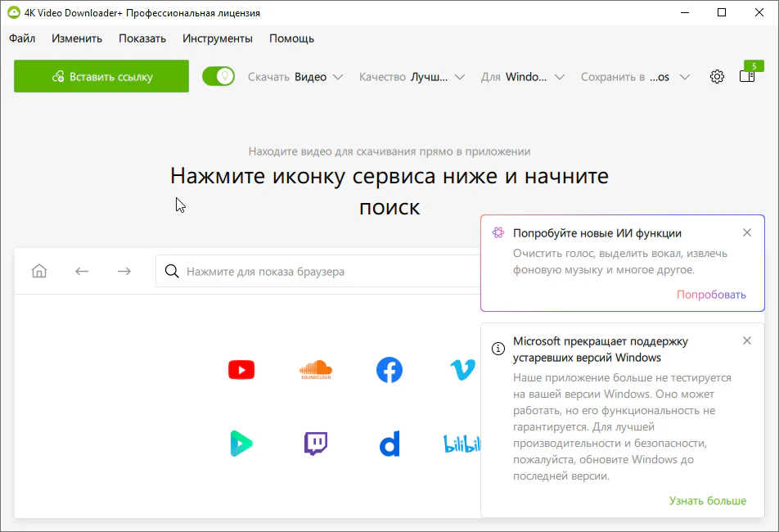779x532 pixels.
Task: Select the Dailymotion service icon
Action: pos(389,444)
